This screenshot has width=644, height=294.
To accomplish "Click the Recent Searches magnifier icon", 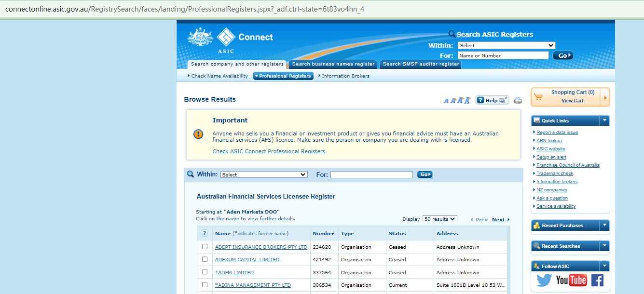I will click(537, 246).
